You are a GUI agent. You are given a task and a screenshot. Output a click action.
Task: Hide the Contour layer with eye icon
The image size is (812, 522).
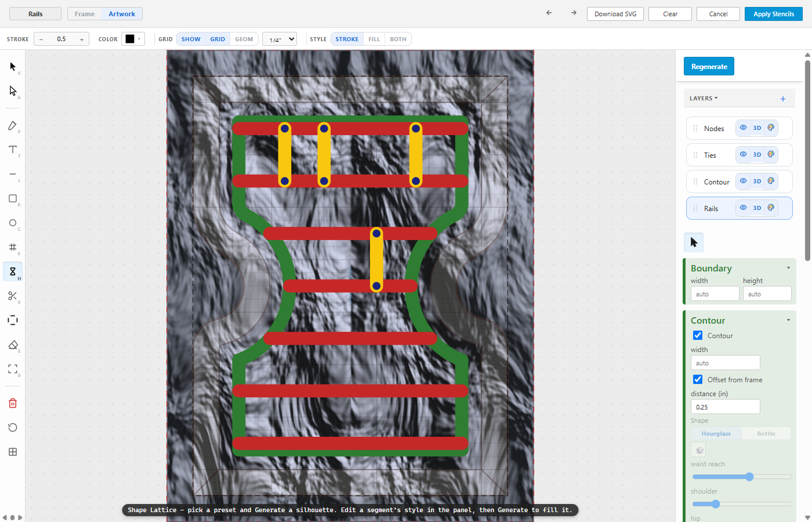[x=743, y=181]
